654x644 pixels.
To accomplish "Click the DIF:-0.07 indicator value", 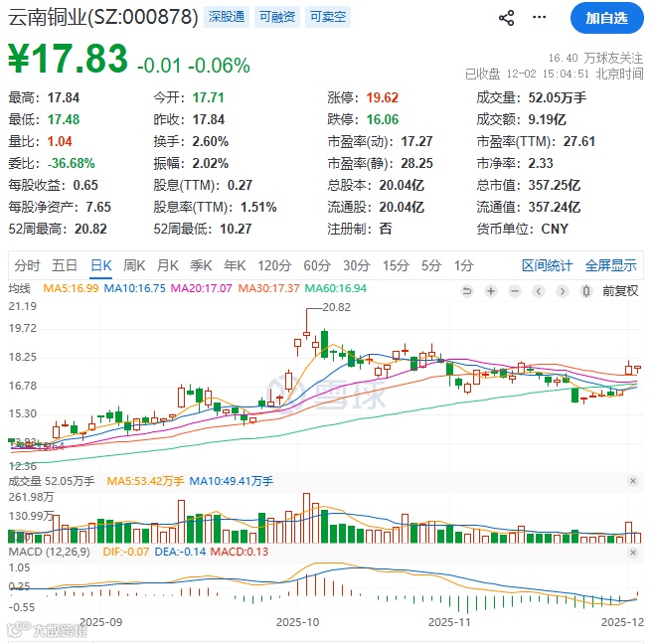I will tap(125, 552).
